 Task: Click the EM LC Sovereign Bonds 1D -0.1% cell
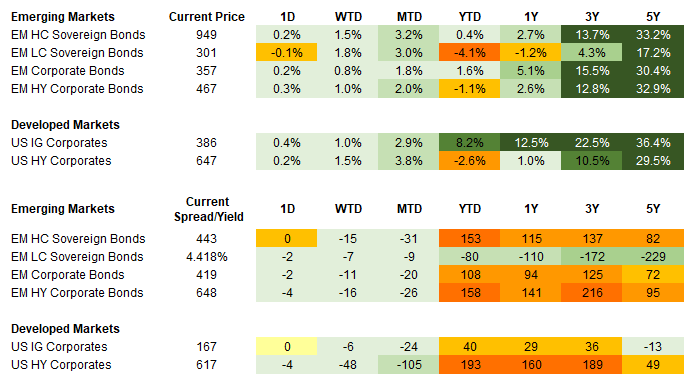point(286,53)
